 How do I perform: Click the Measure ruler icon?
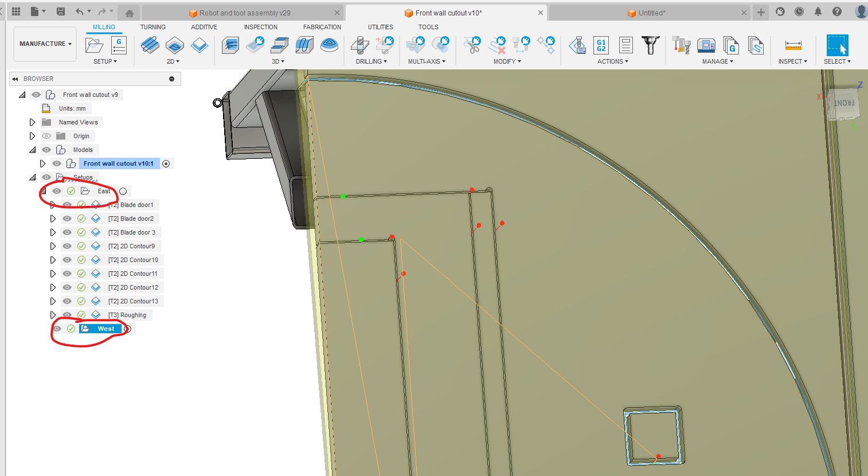coord(793,45)
